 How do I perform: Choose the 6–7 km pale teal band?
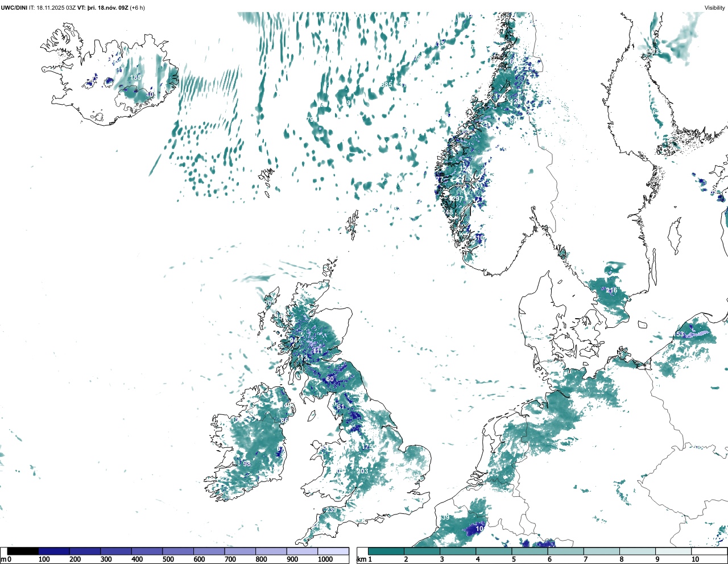point(565,551)
